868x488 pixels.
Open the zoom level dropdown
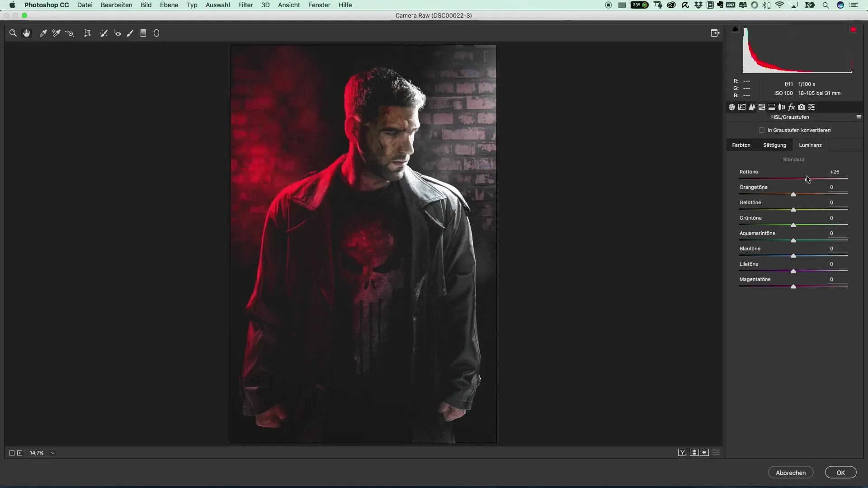(53, 453)
